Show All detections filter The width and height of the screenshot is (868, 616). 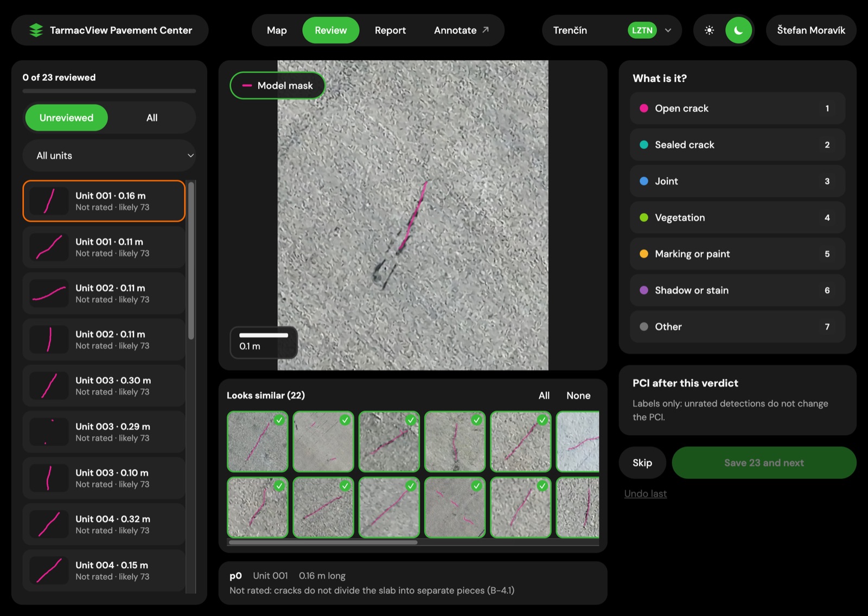tap(152, 118)
